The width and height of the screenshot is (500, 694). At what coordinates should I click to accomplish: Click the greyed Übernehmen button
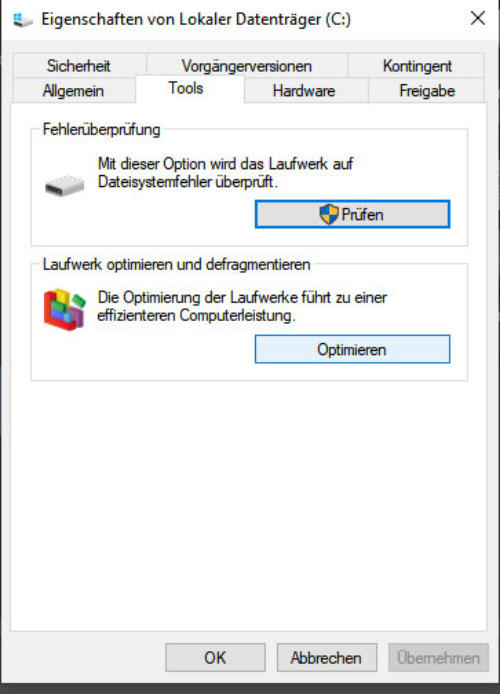pos(438,657)
